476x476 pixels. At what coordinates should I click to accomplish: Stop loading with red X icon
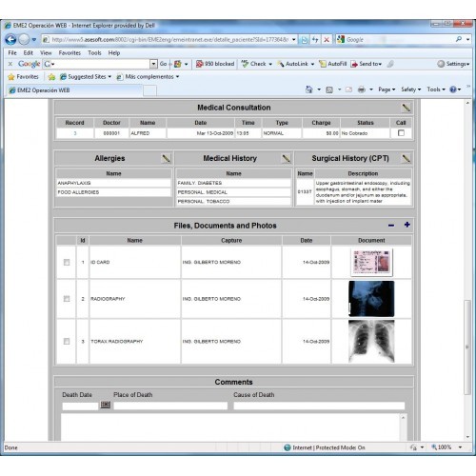click(327, 40)
